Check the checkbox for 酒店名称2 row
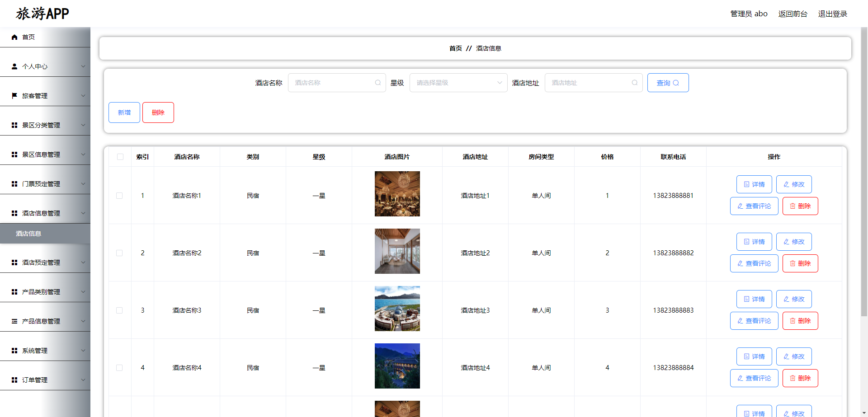 pos(120,253)
